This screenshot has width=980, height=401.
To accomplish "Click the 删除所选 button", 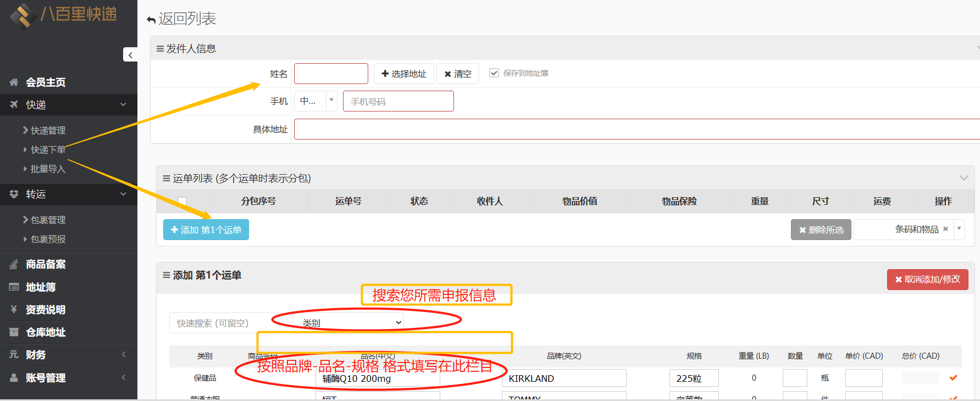I will coord(821,230).
